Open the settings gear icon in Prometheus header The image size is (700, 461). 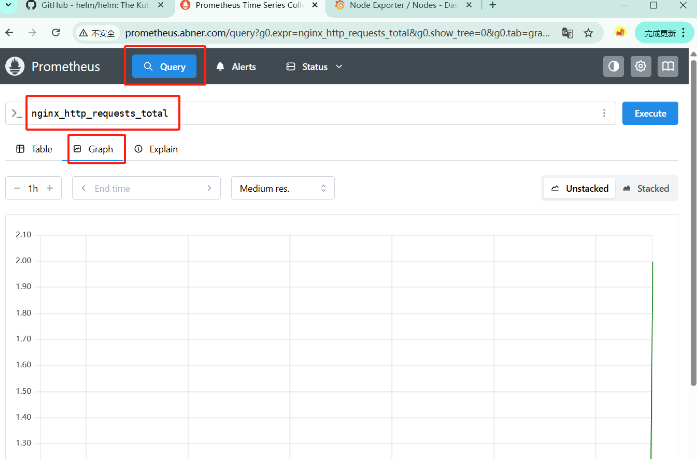click(x=641, y=66)
